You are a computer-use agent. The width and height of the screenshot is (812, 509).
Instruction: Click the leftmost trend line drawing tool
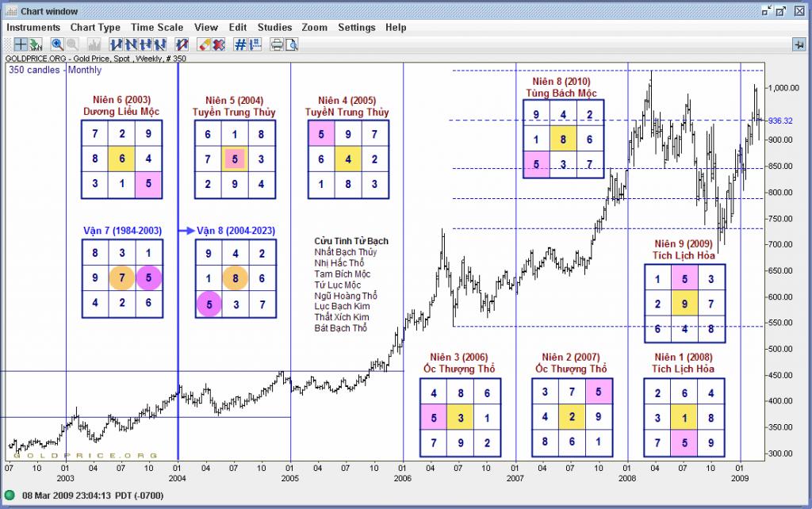[116, 44]
